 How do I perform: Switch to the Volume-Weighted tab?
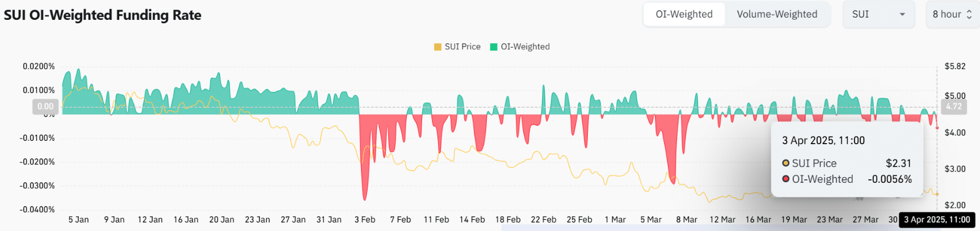(777, 14)
